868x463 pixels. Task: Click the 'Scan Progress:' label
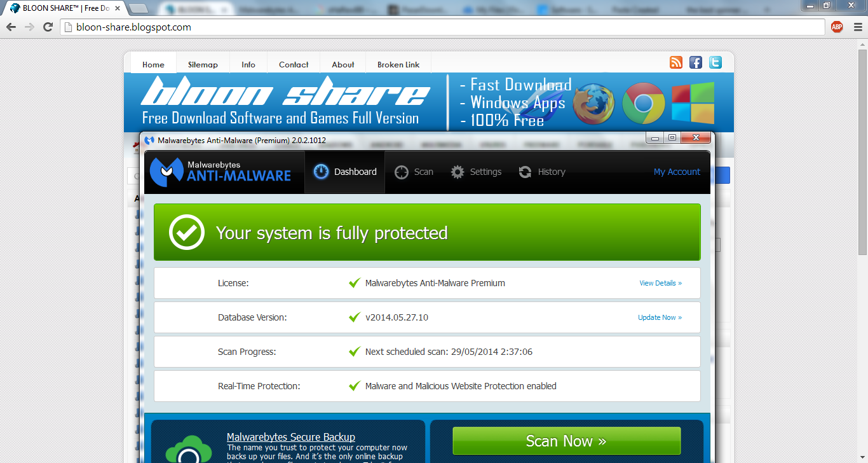247,352
